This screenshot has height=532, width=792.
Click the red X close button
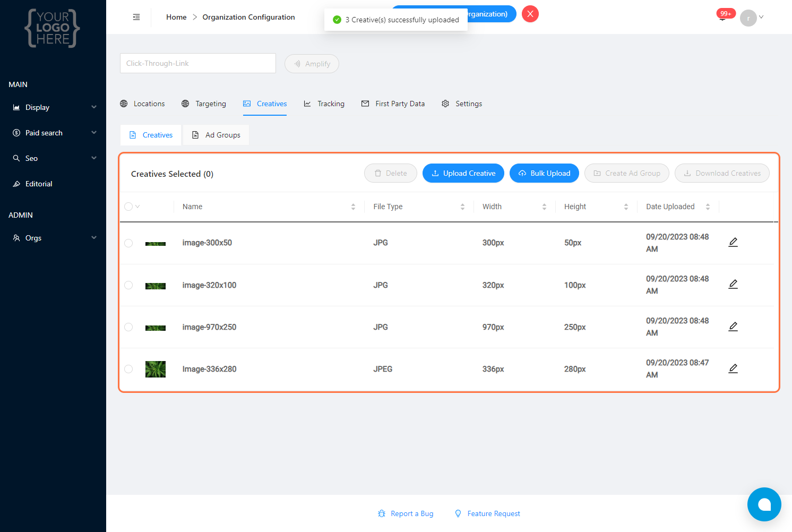(530, 14)
